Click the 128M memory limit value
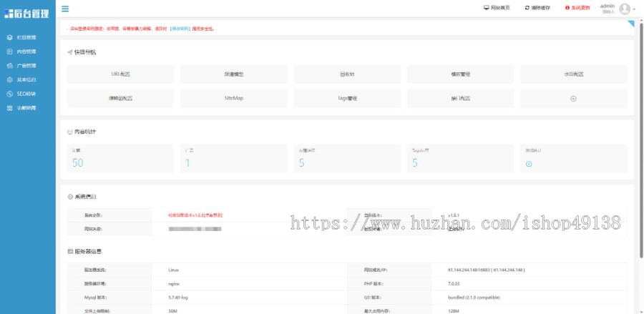Screen dimensions: 644x314 point(453,311)
